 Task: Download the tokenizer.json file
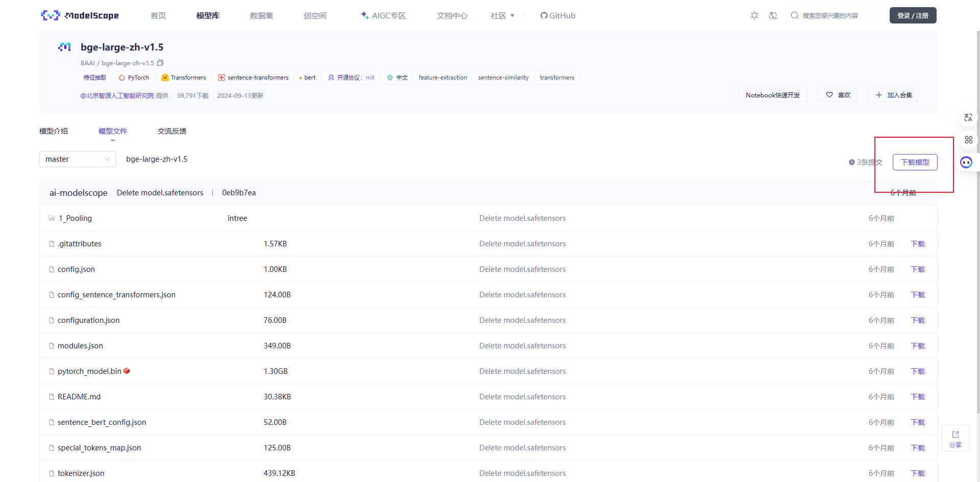tap(918, 473)
